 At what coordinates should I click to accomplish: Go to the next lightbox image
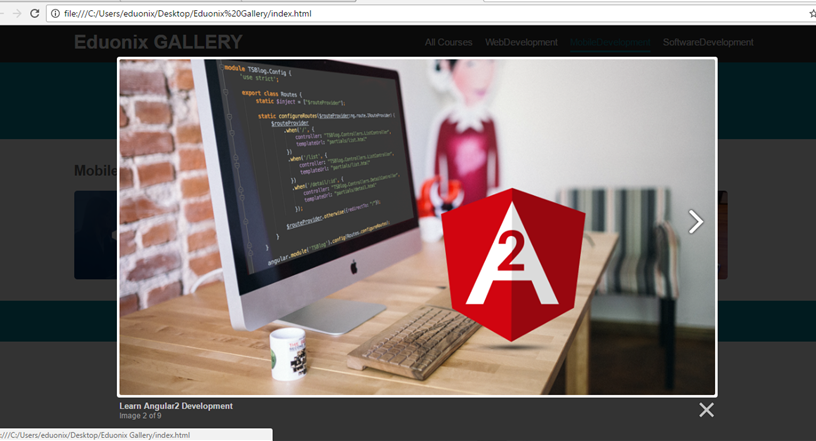695,222
